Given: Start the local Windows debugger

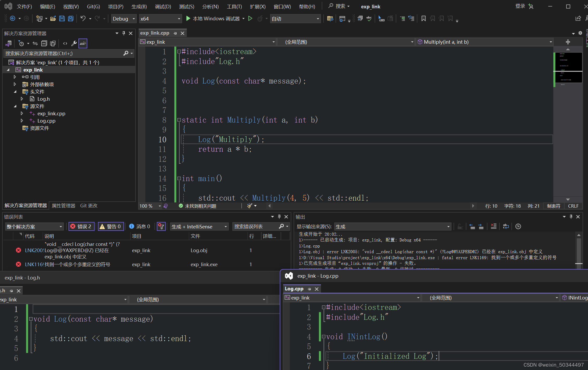Looking at the screenshot, I should 213,18.
